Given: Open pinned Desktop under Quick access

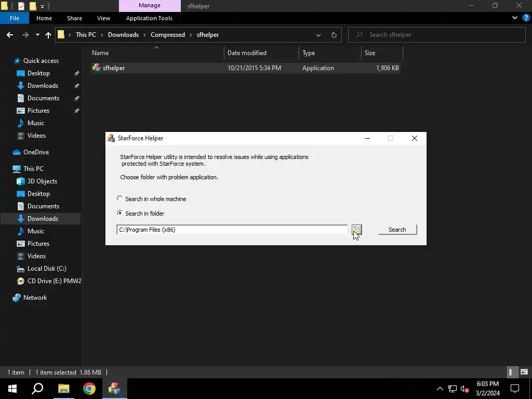Looking at the screenshot, I should (x=38, y=73).
